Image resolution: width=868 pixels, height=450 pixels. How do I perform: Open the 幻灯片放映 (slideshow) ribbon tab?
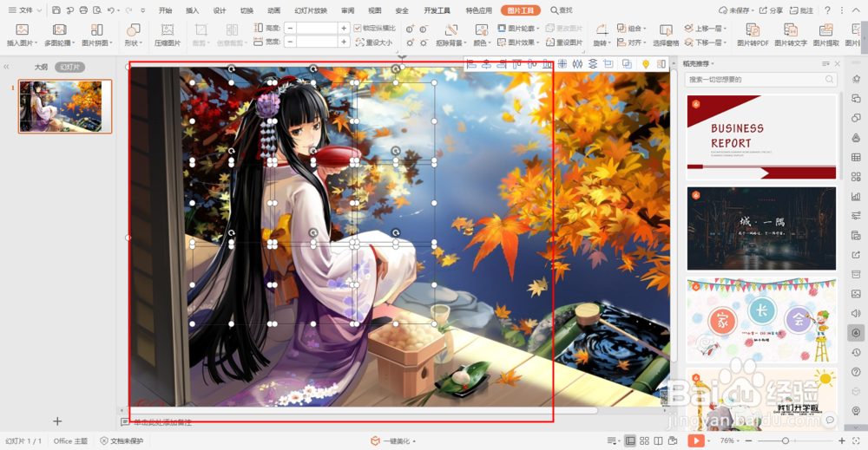[311, 10]
